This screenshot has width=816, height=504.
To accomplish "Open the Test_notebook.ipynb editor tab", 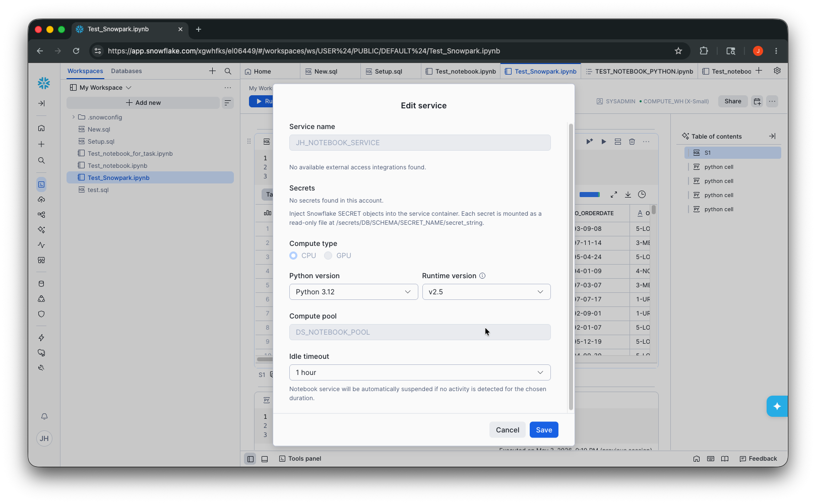I will click(461, 71).
